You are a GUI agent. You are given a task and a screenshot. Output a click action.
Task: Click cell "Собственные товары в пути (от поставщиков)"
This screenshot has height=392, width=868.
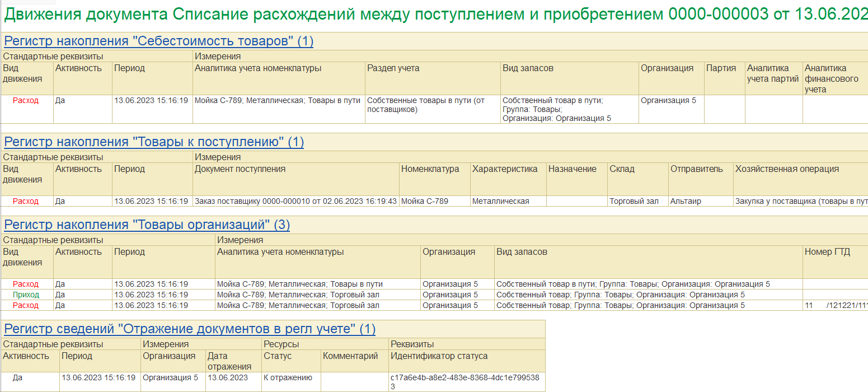[433, 109]
